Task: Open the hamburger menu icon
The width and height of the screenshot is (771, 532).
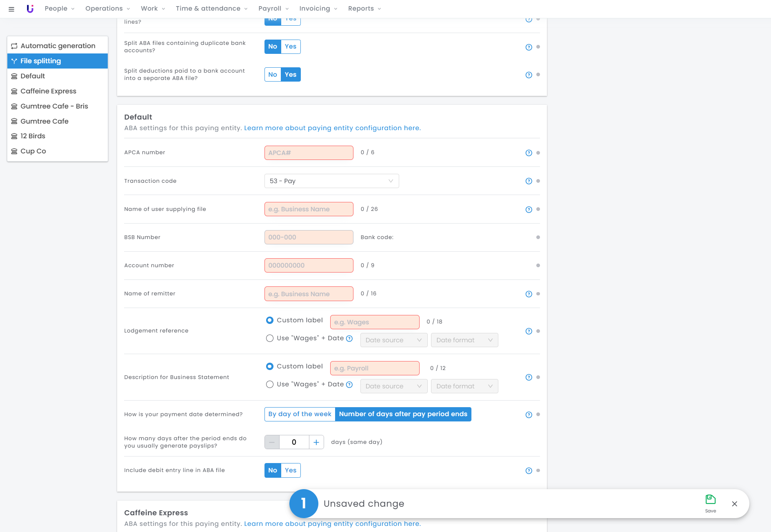Action: tap(11, 9)
